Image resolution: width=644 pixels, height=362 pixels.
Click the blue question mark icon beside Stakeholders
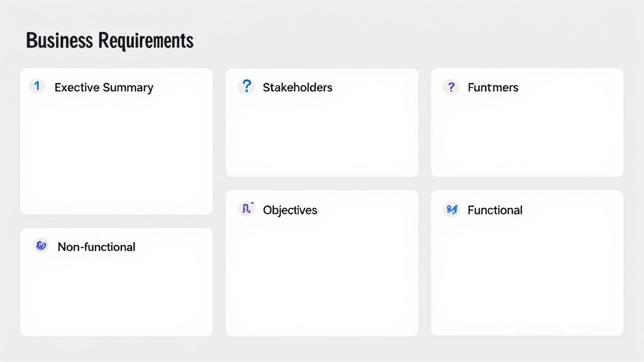[247, 87]
